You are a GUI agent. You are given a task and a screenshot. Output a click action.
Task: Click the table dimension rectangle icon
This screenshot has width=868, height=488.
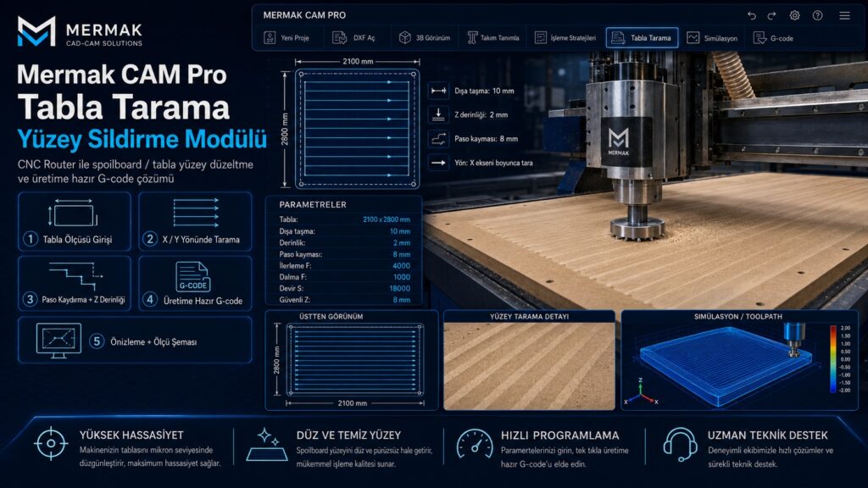(x=73, y=213)
